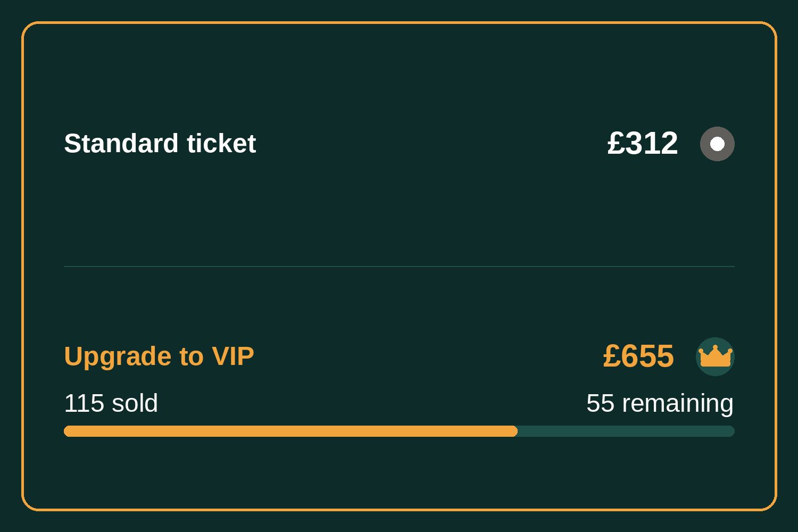This screenshot has height=532, width=798.
Task: Click the word VIP in the upgrade title
Action: [x=233, y=356]
